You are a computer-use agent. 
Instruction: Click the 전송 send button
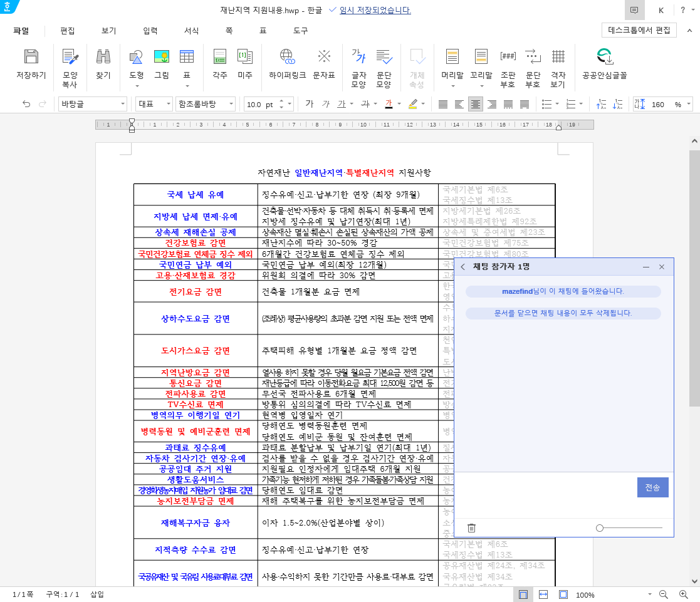tap(652, 487)
